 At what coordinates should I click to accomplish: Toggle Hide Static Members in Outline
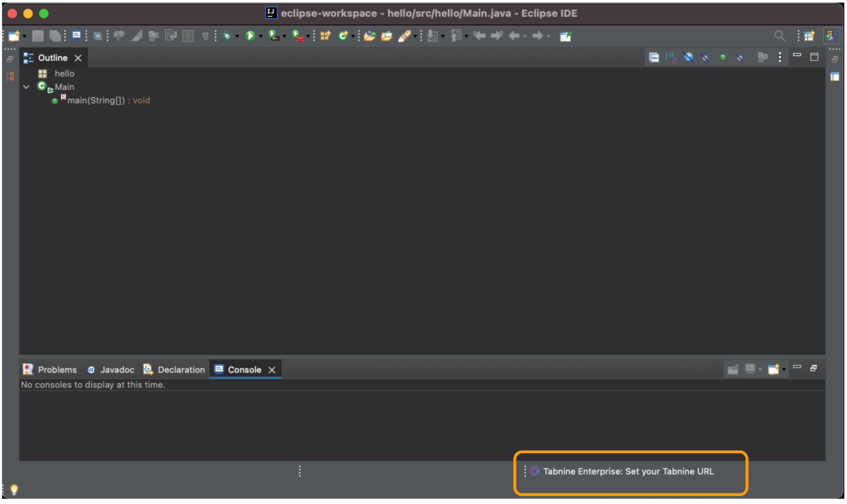click(x=706, y=57)
